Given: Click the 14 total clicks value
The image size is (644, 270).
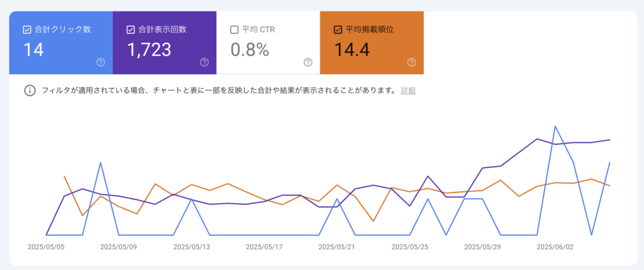Looking at the screenshot, I should click(33, 50).
